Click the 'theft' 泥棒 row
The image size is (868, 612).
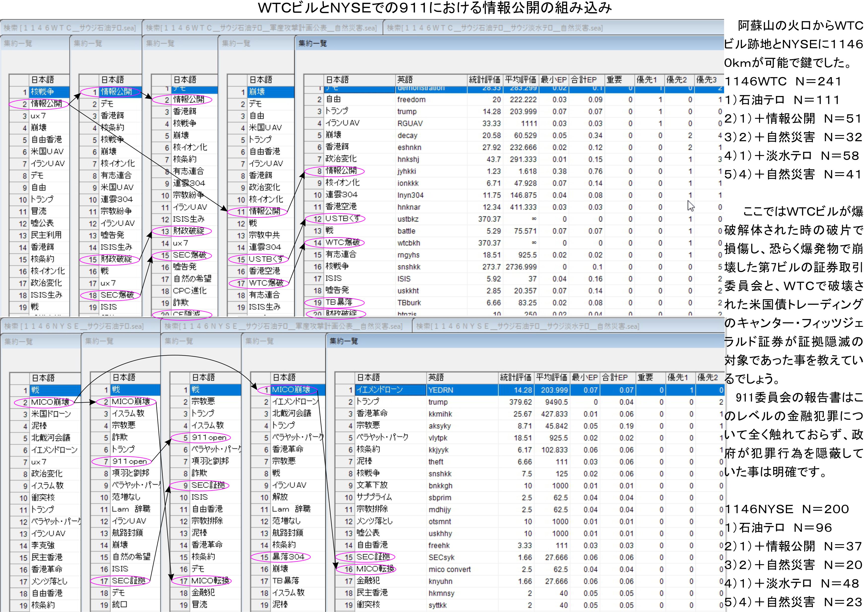(435, 462)
